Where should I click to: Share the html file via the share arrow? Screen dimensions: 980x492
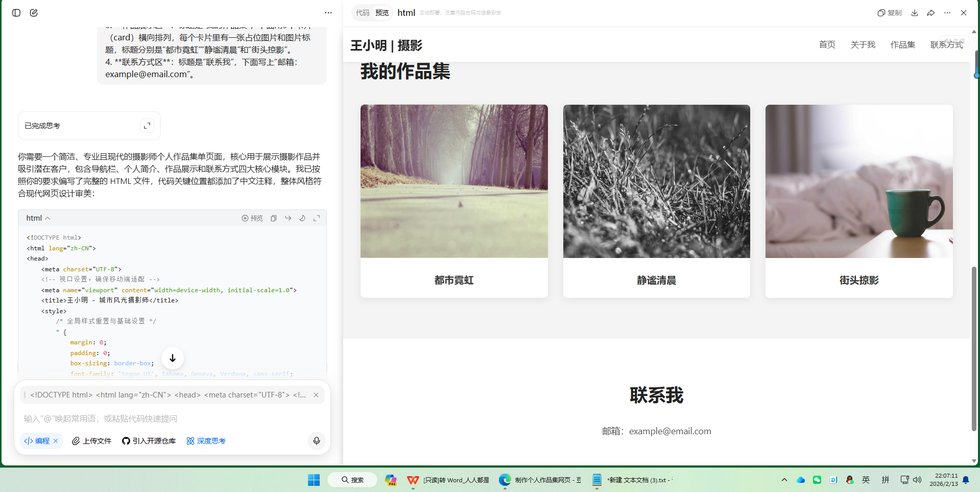[x=930, y=12]
